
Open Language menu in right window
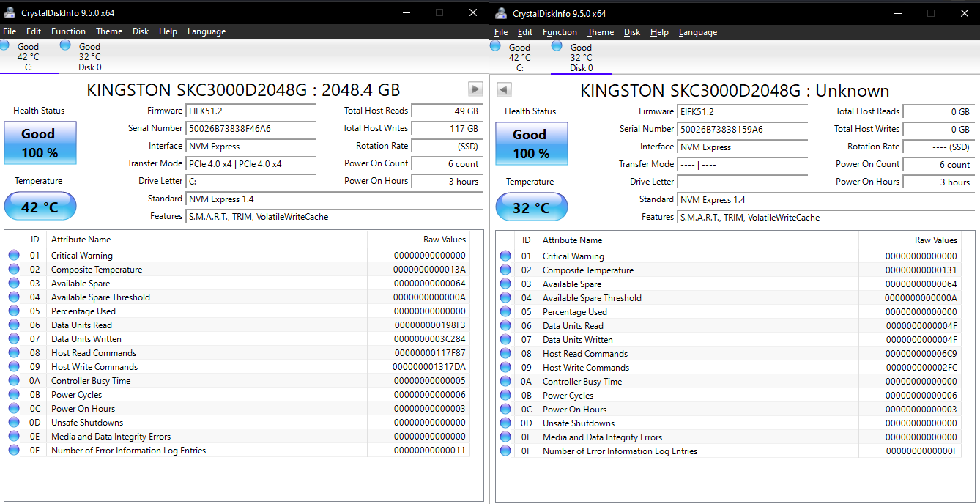(x=698, y=32)
